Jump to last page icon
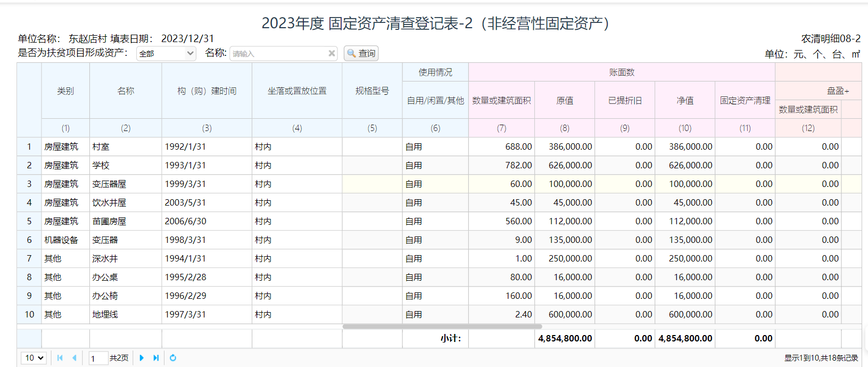The height and width of the screenshot is (367, 868). 156,358
